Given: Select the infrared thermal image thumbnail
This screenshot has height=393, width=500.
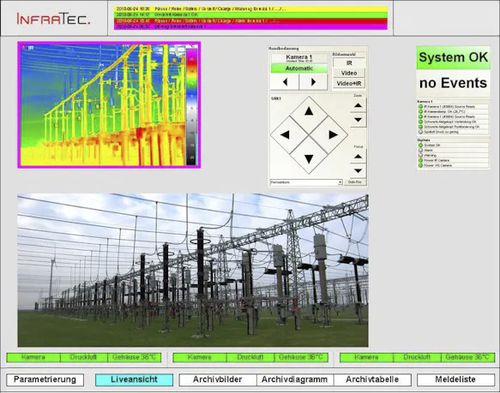Looking at the screenshot, I should point(109,105).
